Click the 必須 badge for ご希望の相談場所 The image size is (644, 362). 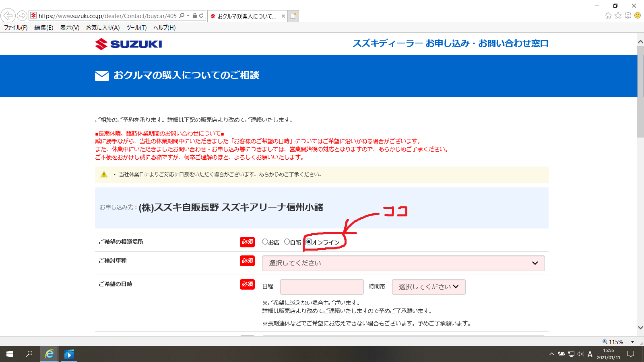point(248,242)
